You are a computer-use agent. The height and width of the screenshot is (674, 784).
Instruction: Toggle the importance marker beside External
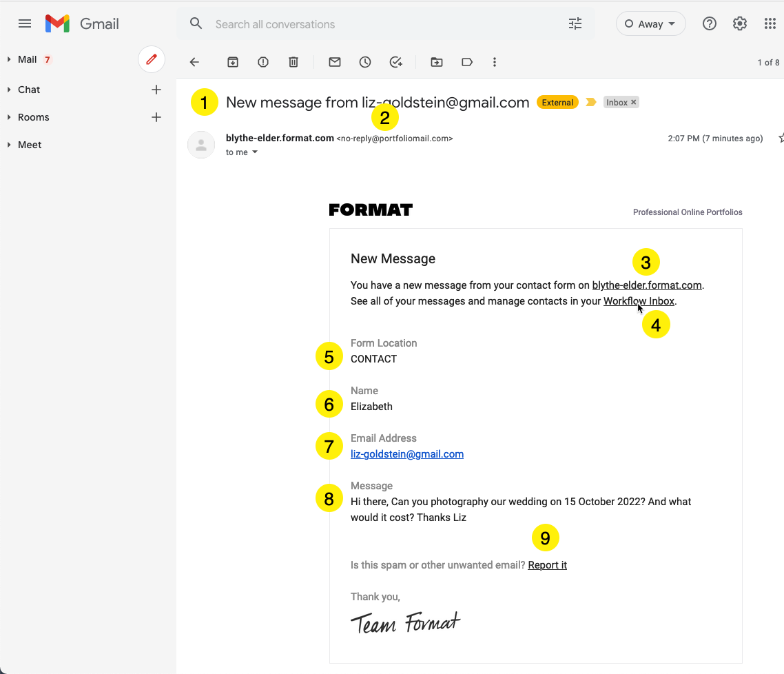(591, 102)
